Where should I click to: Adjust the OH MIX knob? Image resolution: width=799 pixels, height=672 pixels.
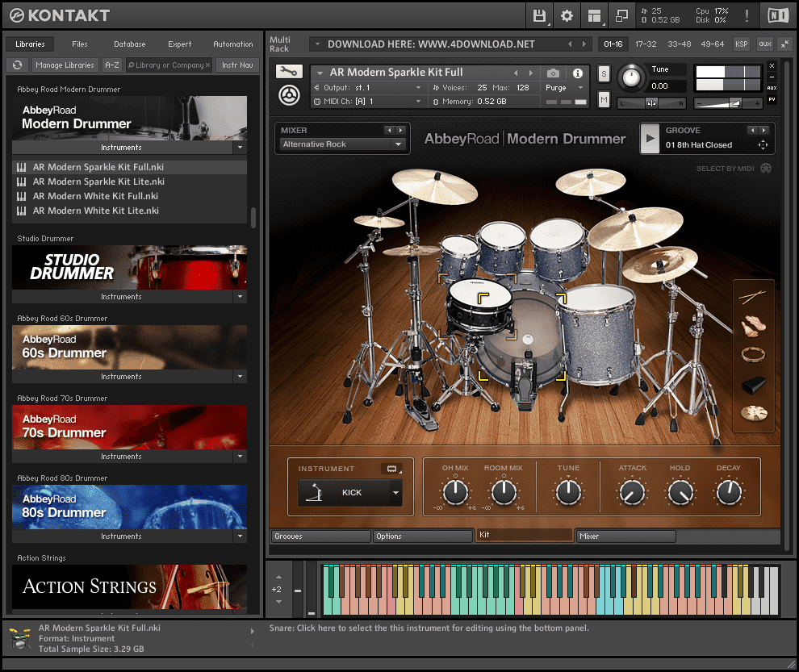coord(455,492)
